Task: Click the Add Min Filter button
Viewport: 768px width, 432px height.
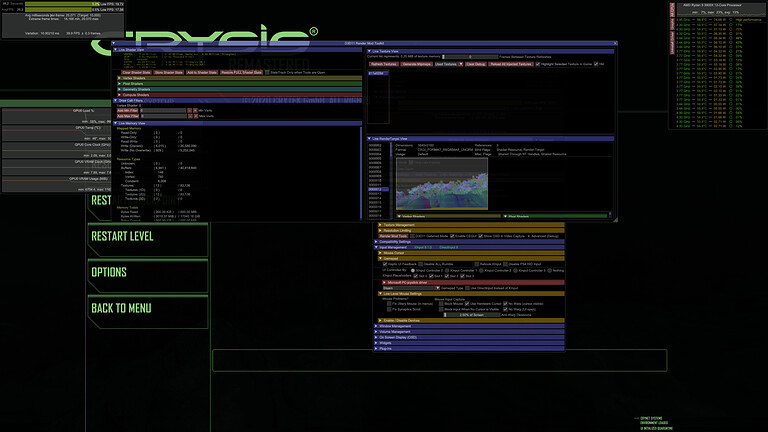Action: click(x=127, y=111)
